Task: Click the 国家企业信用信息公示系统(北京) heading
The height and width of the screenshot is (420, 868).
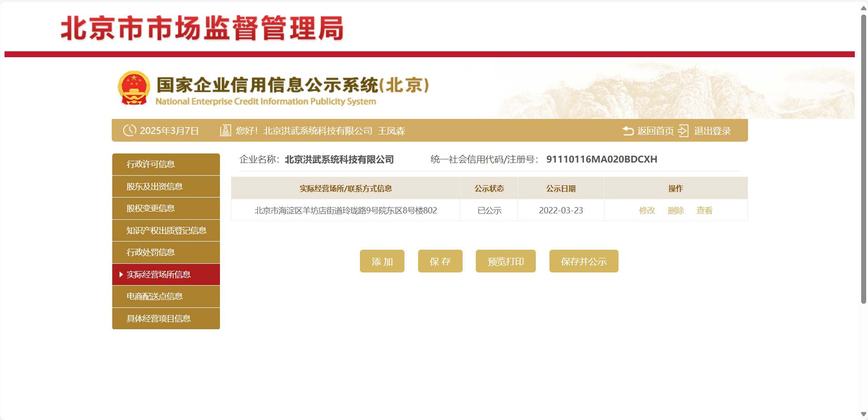Action: (293, 85)
